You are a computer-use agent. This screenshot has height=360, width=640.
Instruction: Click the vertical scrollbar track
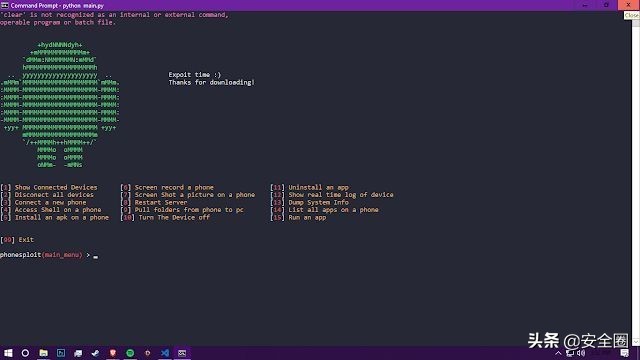pyautogui.click(x=636, y=180)
